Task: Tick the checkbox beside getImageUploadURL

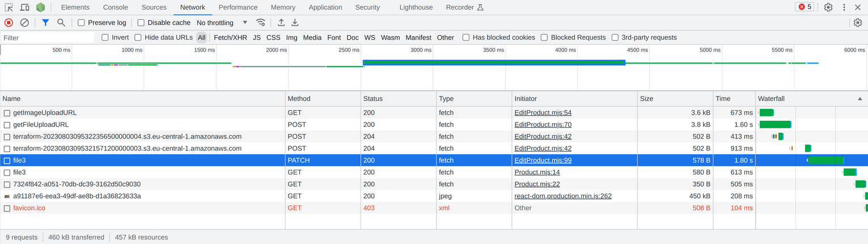Action: click(x=7, y=113)
